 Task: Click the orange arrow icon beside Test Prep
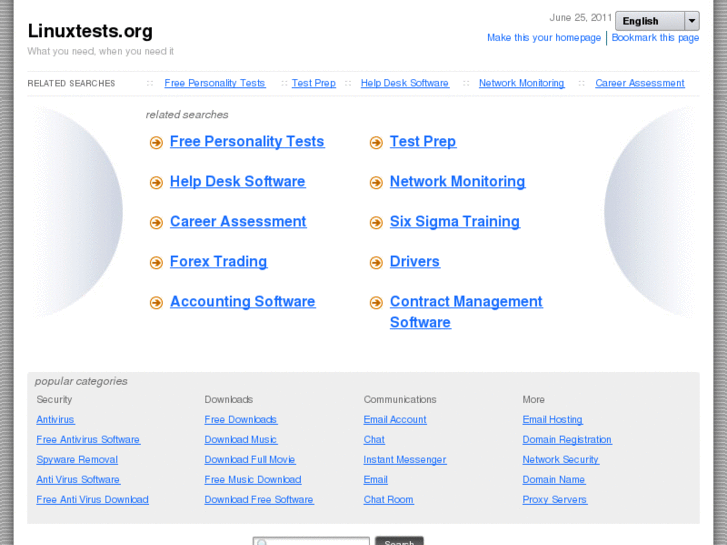coord(376,143)
